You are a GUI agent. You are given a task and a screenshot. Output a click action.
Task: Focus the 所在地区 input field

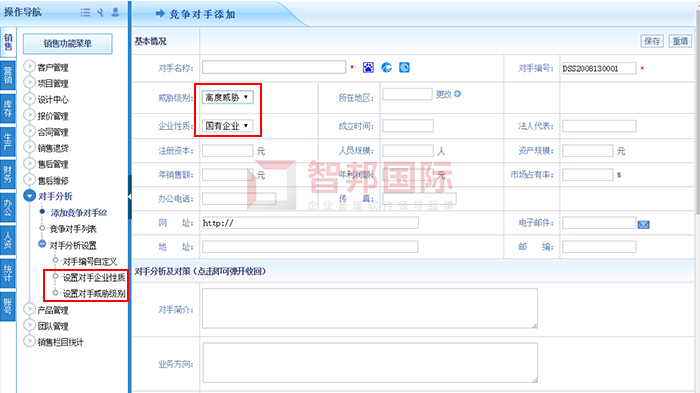point(408,94)
